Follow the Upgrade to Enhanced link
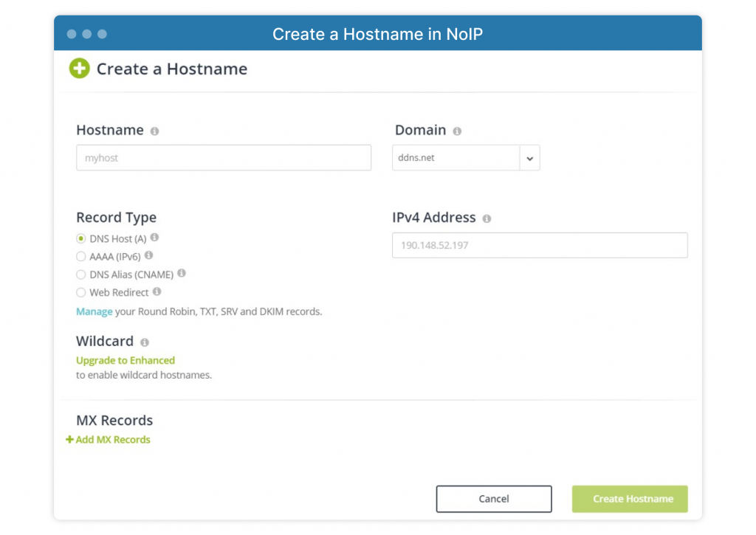 (x=126, y=361)
